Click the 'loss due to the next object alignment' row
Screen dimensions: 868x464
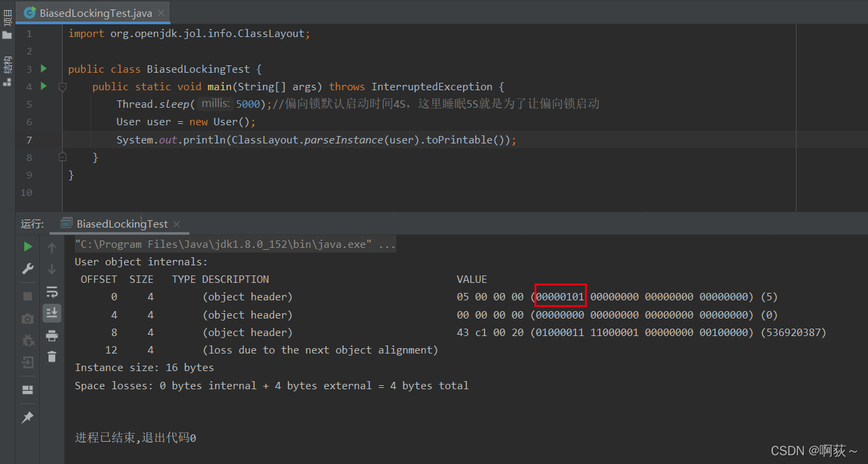[x=321, y=350]
